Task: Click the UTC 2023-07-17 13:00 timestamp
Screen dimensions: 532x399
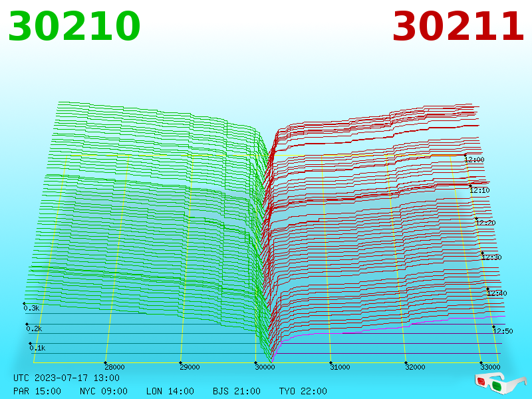Action: click(x=66, y=378)
